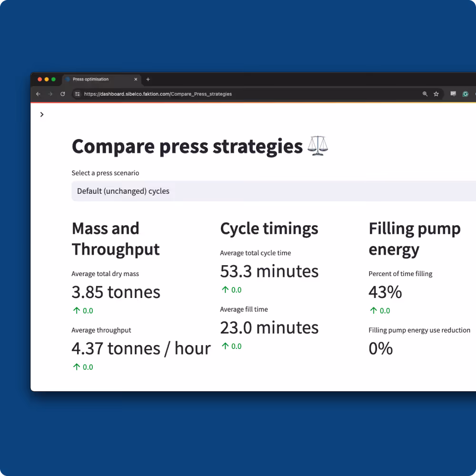The width and height of the screenshot is (476, 476).
Task: Click the Average fill time label
Action: click(x=244, y=309)
